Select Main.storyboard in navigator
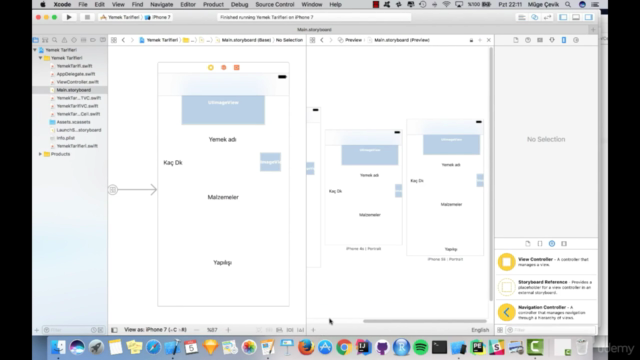 click(x=73, y=90)
